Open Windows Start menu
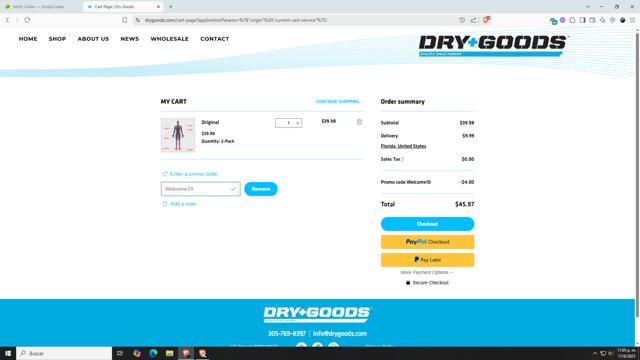 click(8, 353)
